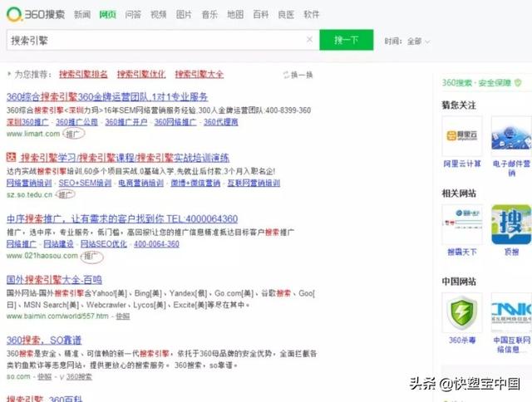The height and width of the screenshot is (402, 532).
Task: Click the 网站建设 sublink
Action: [58, 244]
